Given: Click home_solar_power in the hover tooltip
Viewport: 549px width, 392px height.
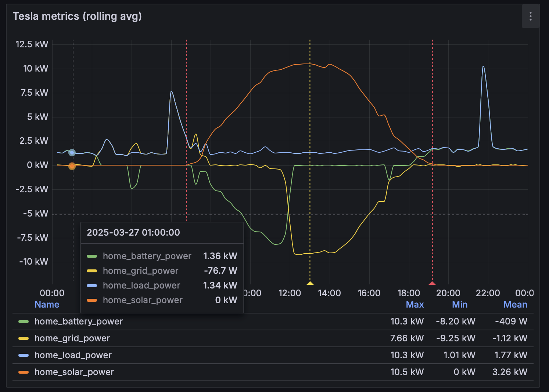Looking at the screenshot, I should [143, 300].
